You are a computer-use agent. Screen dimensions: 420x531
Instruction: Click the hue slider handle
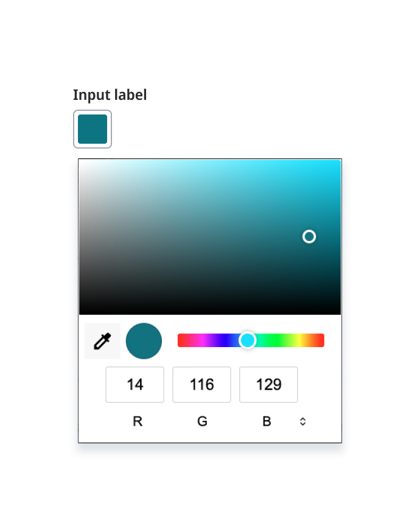248,340
